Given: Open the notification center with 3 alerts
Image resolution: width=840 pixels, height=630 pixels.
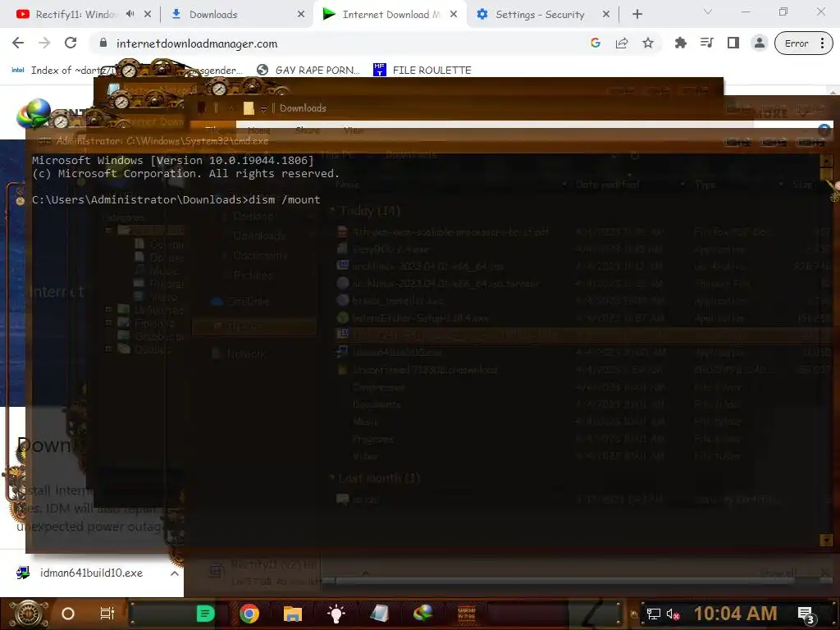Looking at the screenshot, I should [x=806, y=615].
